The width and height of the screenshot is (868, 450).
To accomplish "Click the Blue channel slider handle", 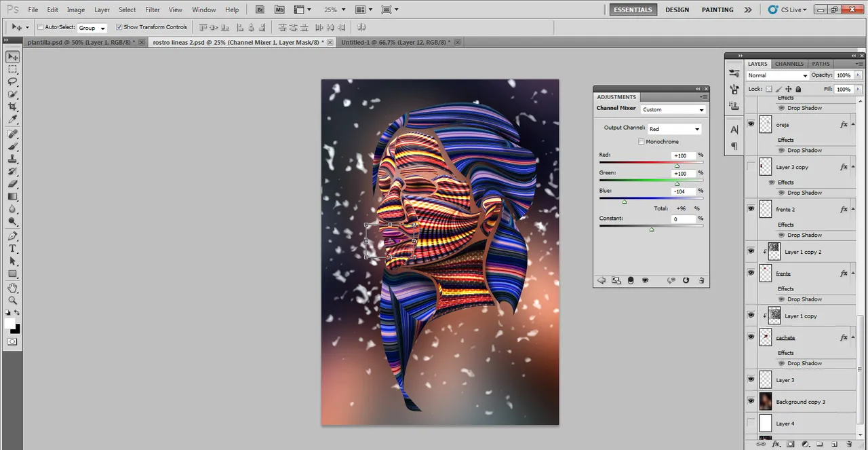I will pos(624,202).
